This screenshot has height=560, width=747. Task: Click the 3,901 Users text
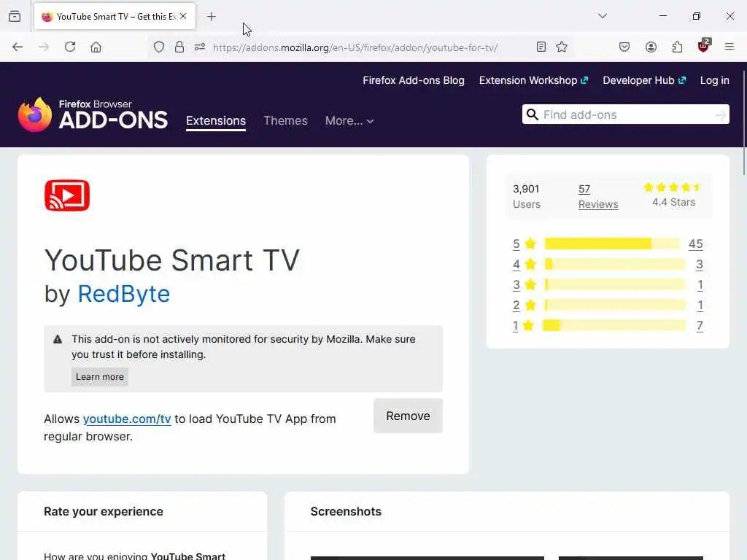[x=527, y=196]
